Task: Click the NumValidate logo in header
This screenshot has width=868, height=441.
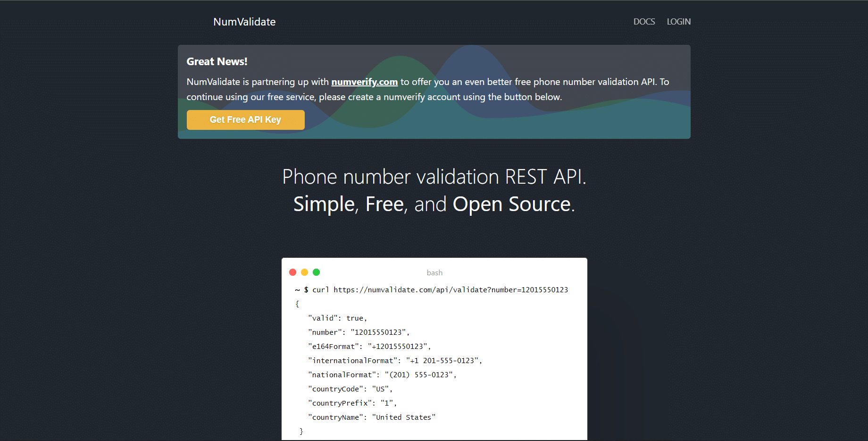Action: 244,22
